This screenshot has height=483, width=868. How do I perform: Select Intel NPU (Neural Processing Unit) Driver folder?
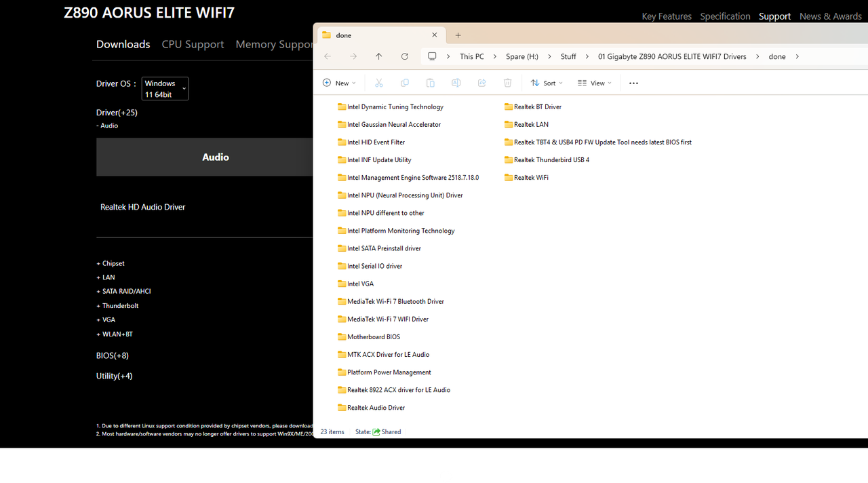click(400, 195)
